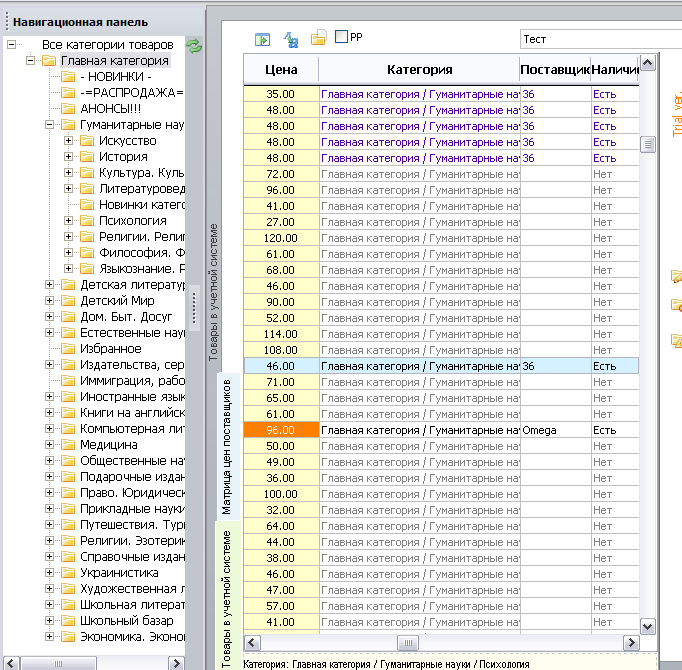Expand the Детский Мир node
Viewport: 682px width, 670px height.
pyautogui.click(x=50, y=301)
